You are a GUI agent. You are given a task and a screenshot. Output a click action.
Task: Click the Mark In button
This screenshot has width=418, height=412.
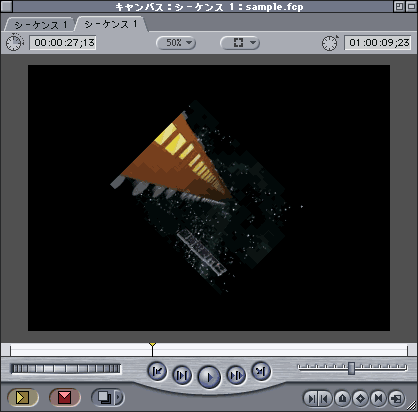pos(312,398)
